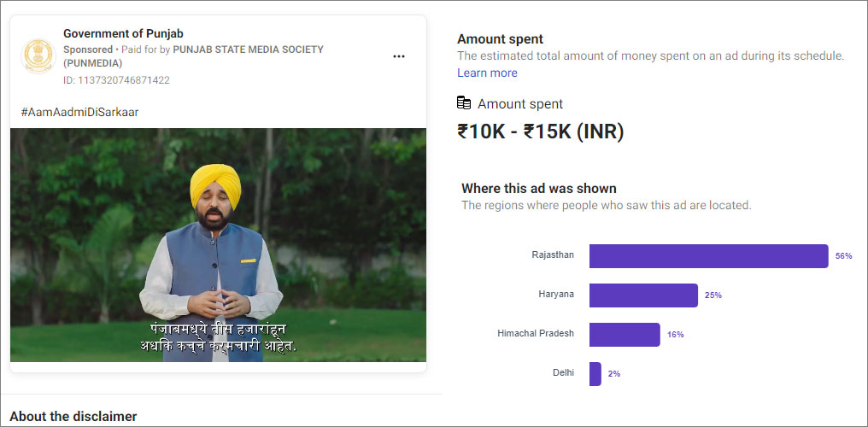Click the ad ID number text
Screen dimensions: 868x427
tap(116, 80)
